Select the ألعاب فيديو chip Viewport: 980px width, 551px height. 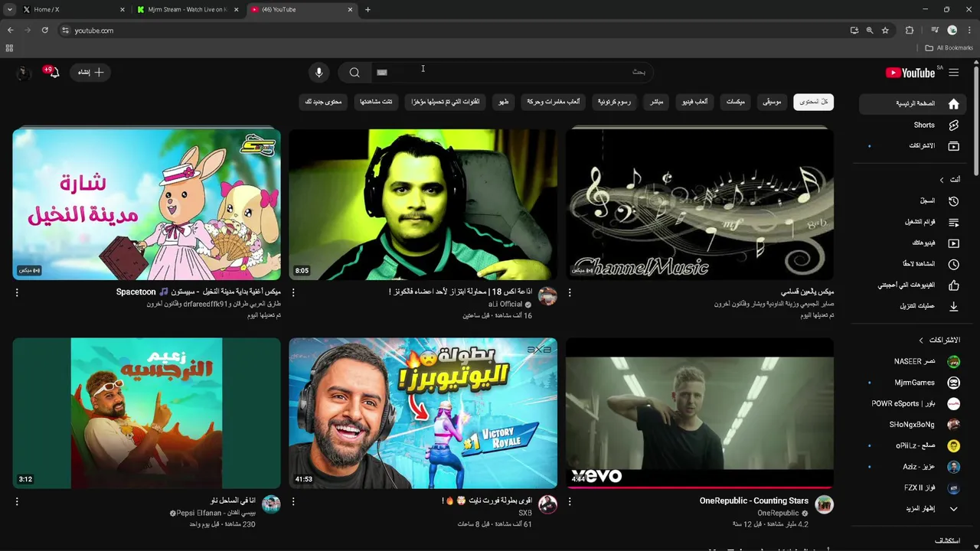pos(694,102)
